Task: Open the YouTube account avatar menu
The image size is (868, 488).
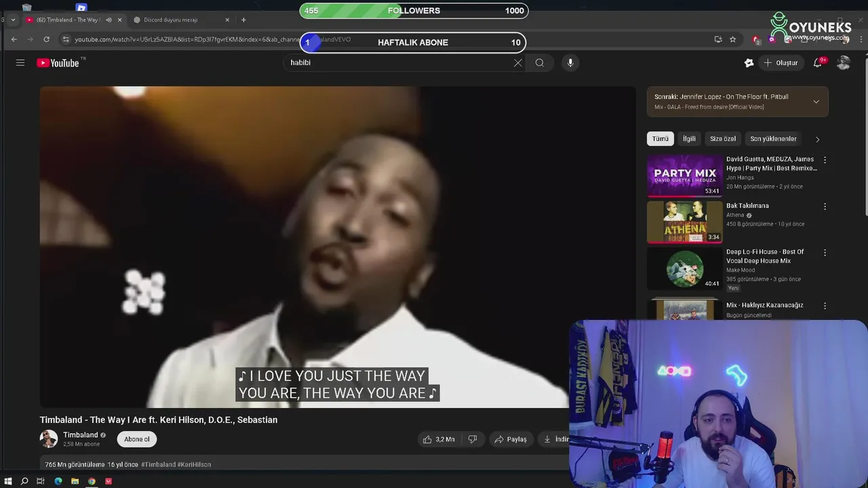Action: click(843, 62)
